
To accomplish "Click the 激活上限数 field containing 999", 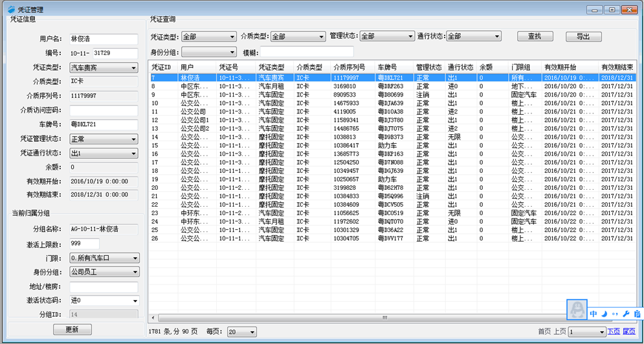I will pos(85,244).
